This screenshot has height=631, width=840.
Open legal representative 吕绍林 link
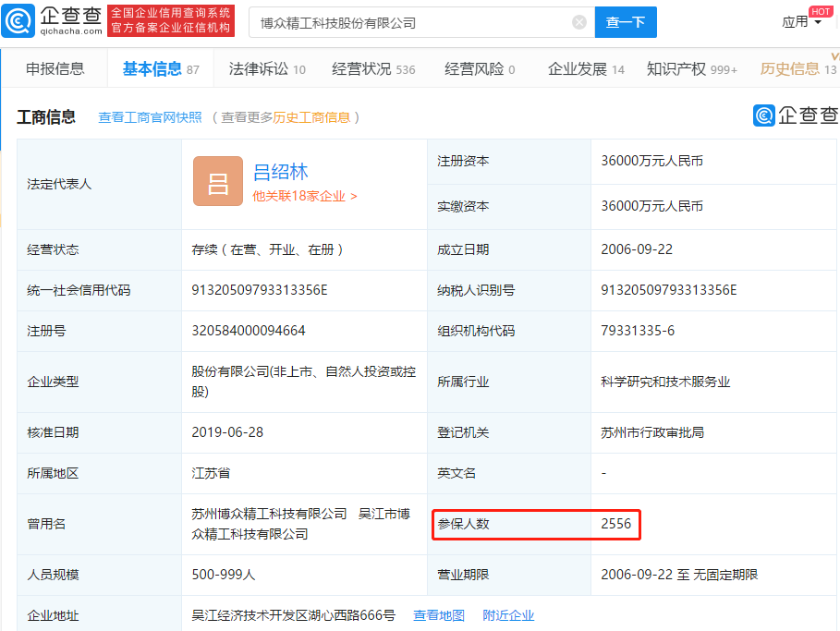pos(280,172)
